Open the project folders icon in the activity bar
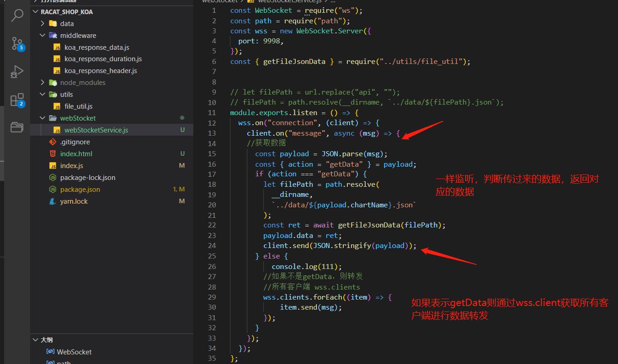This screenshot has height=364, width=618. click(x=17, y=127)
